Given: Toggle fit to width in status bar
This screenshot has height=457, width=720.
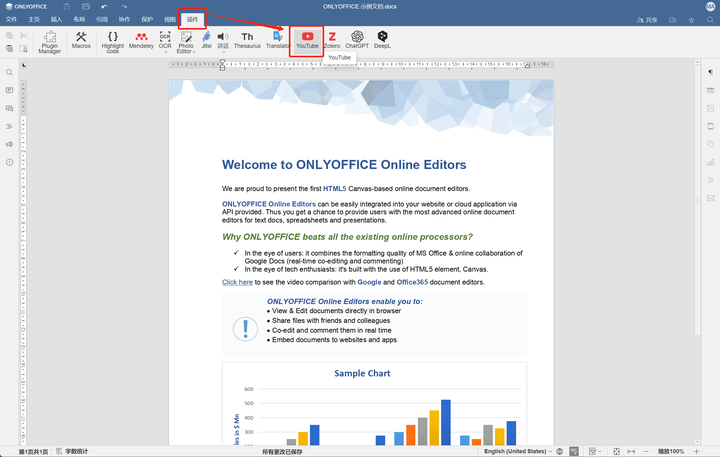Looking at the screenshot, I should [x=631, y=451].
